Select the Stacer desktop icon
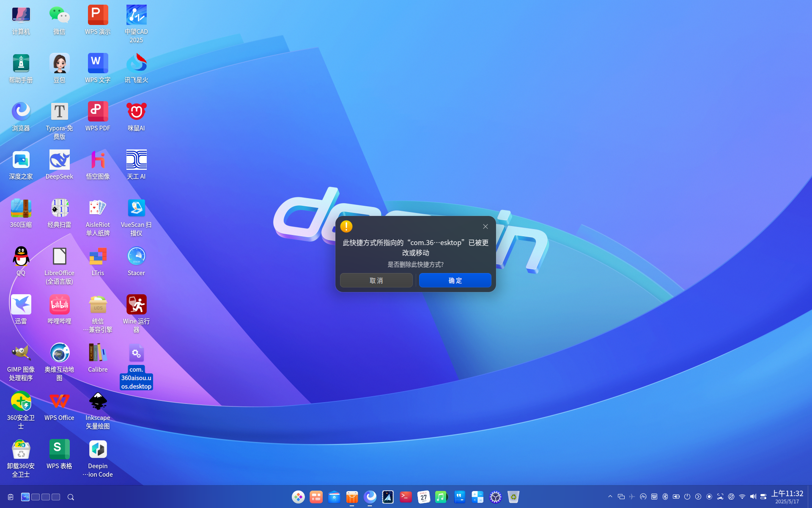This screenshot has width=812, height=508. (136, 262)
